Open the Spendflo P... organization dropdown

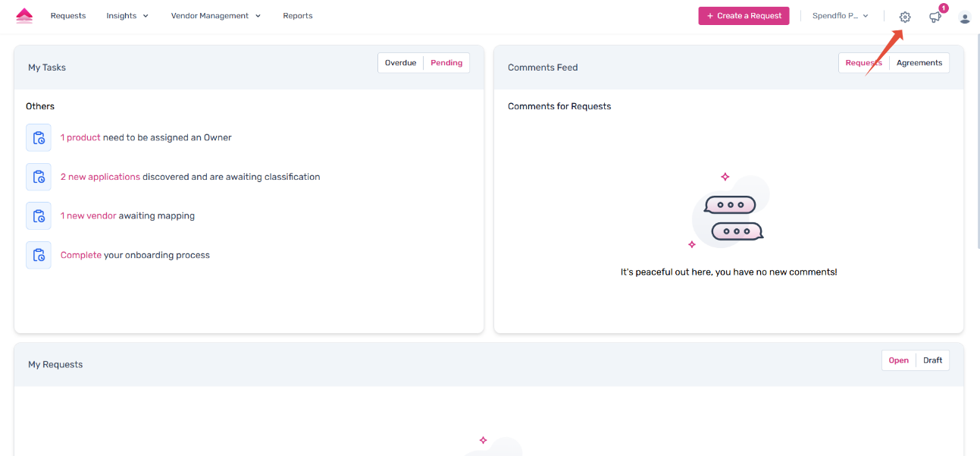pos(840,16)
